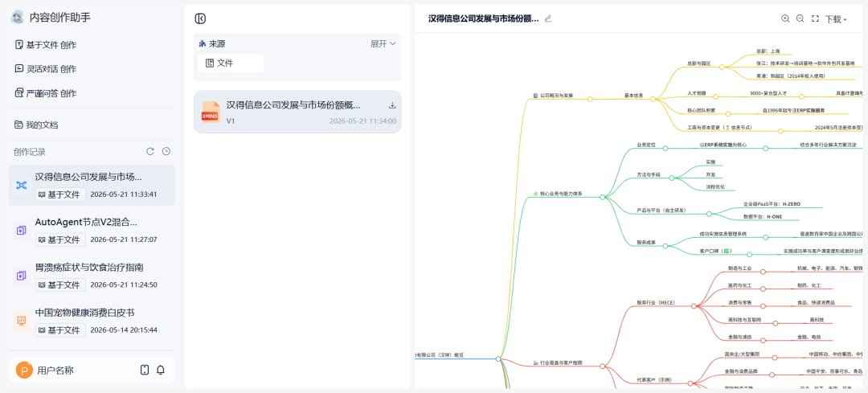The image size is (868, 393).
Task: Select the 文件 source tab
Action: click(x=231, y=63)
